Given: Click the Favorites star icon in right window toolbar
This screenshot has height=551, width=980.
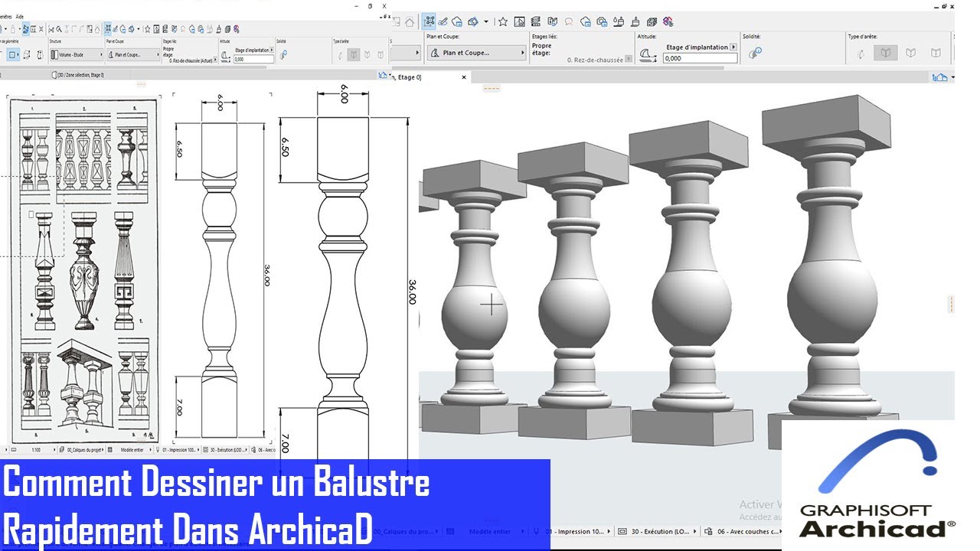Looking at the screenshot, I should 503,21.
